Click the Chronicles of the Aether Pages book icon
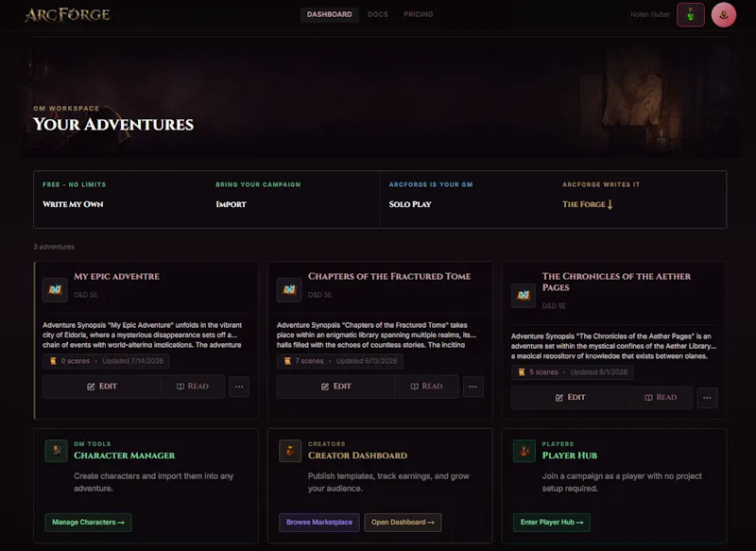756x551 pixels. pyautogui.click(x=524, y=296)
